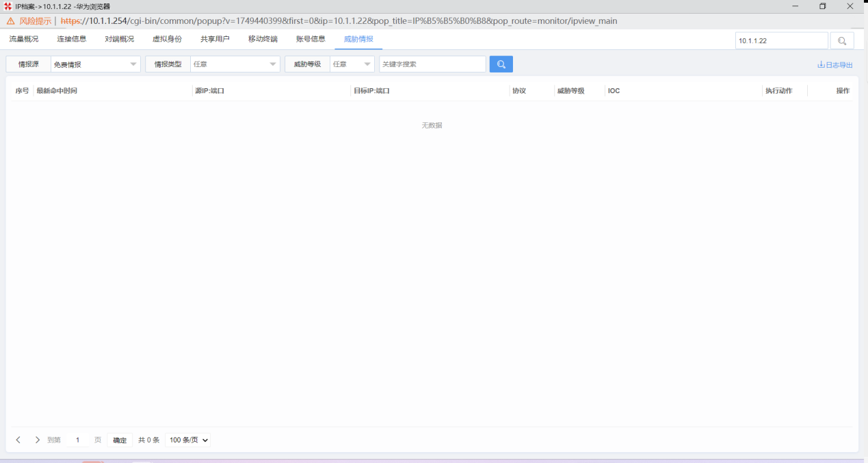Switch to 账号信息 tab
868x463 pixels.
311,39
